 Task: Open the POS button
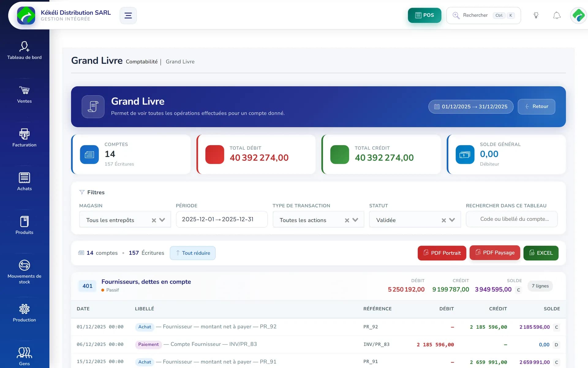pyautogui.click(x=424, y=15)
